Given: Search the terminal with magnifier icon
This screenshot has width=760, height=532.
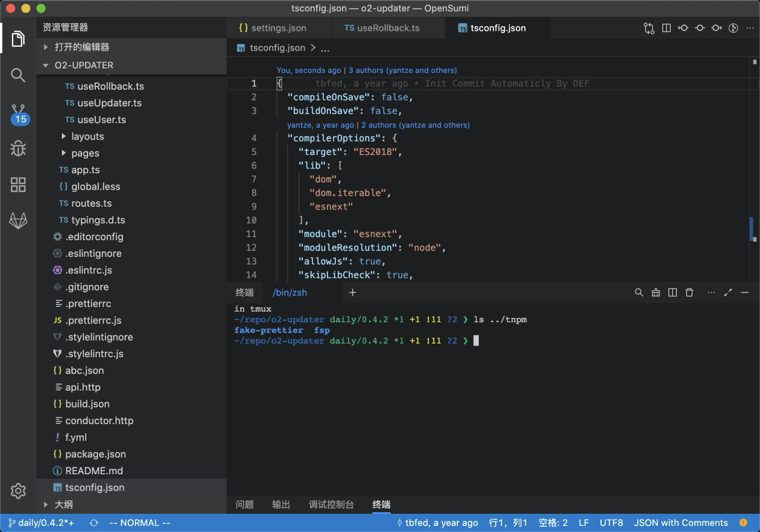Looking at the screenshot, I should click(639, 292).
